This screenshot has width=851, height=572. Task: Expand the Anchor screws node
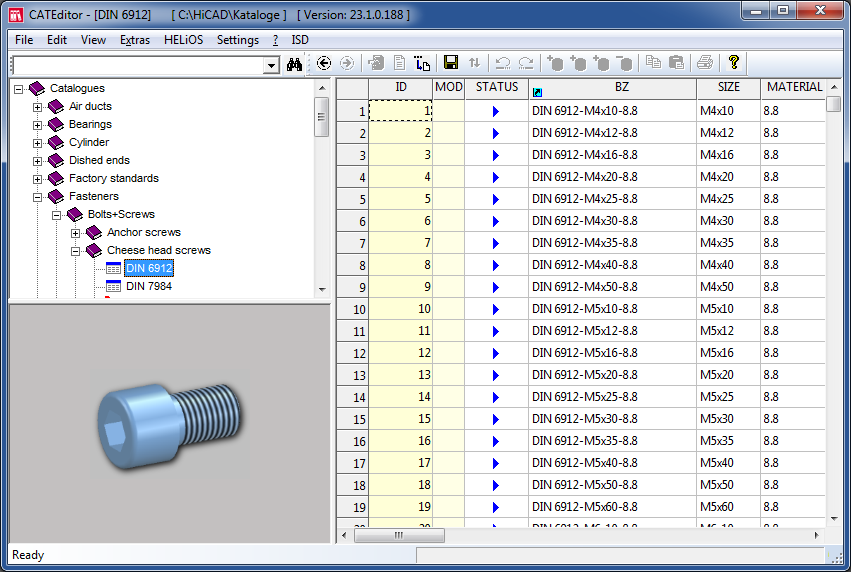[76, 233]
